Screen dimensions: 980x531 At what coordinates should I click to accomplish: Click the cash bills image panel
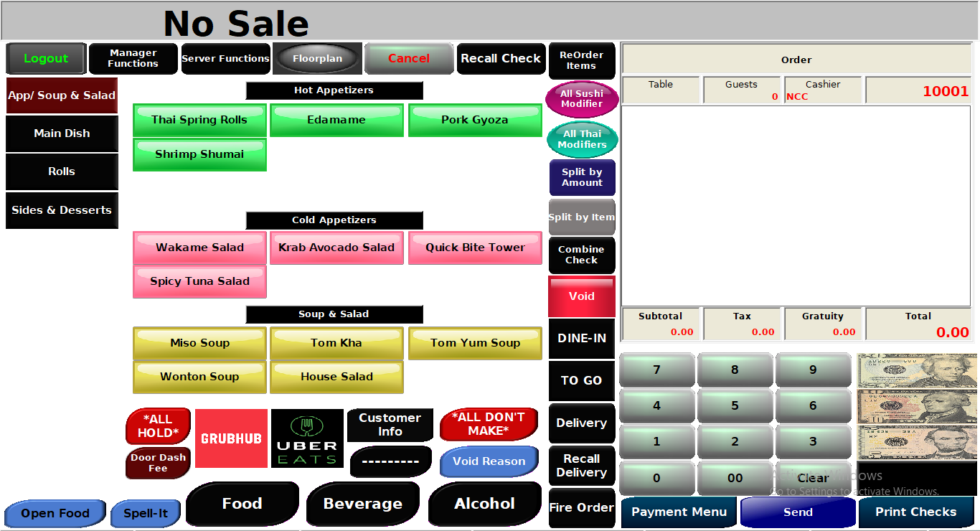tap(916, 405)
